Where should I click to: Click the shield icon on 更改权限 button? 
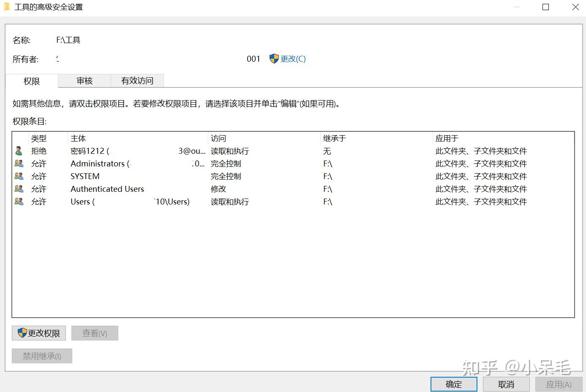(x=22, y=333)
